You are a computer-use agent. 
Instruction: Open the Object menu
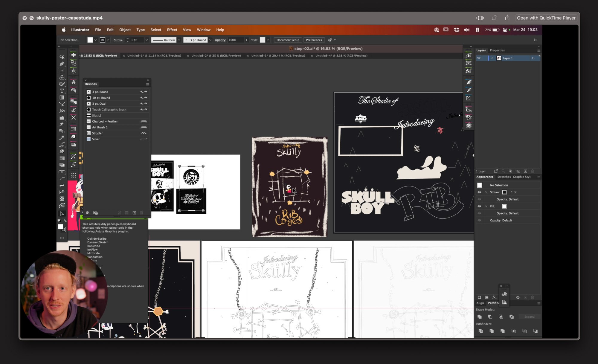[125, 30]
